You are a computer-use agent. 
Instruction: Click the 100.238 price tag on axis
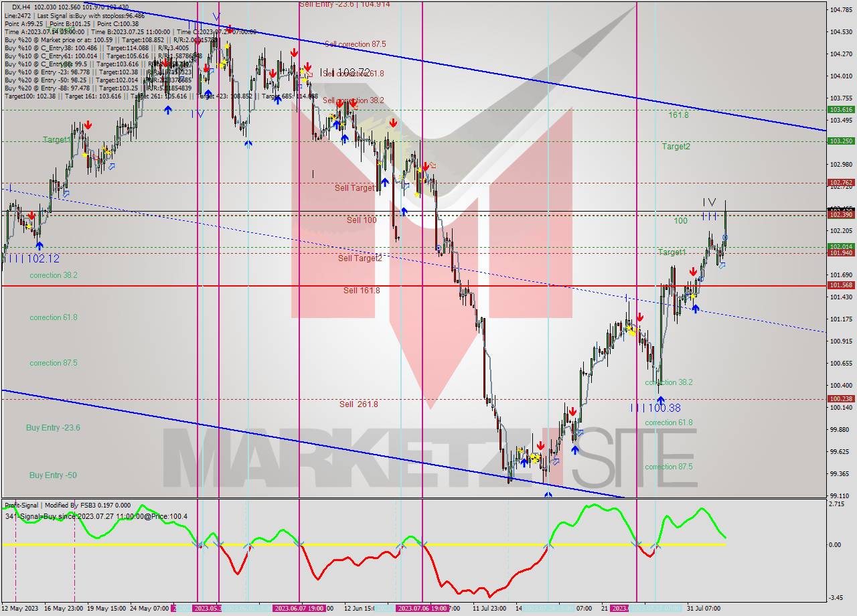(x=841, y=399)
